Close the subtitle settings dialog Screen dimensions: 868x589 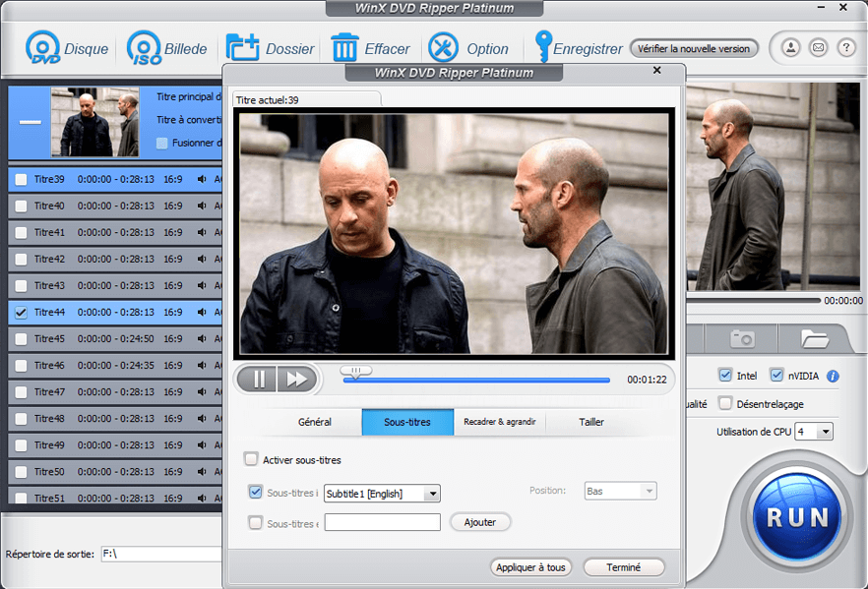(656, 70)
